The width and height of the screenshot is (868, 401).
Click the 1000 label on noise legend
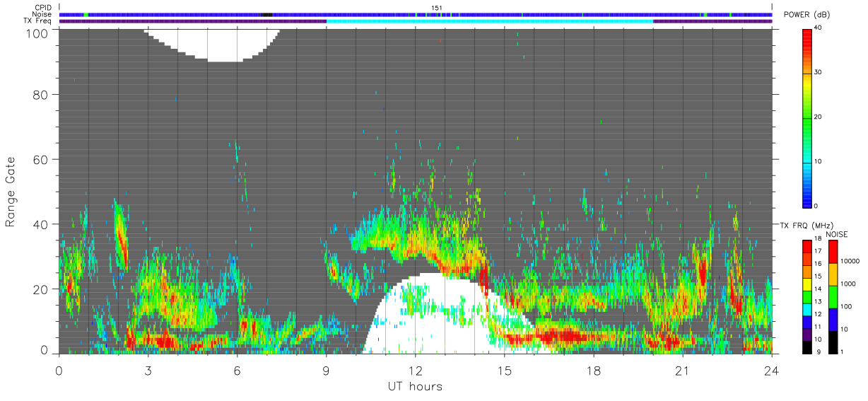tap(848, 284)
